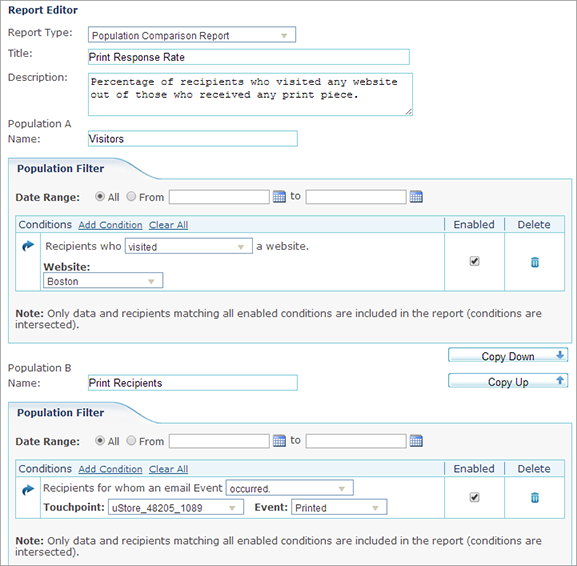577x566 pixels.
Task: Open calendar for Population B end date
Action: point(416,441)
